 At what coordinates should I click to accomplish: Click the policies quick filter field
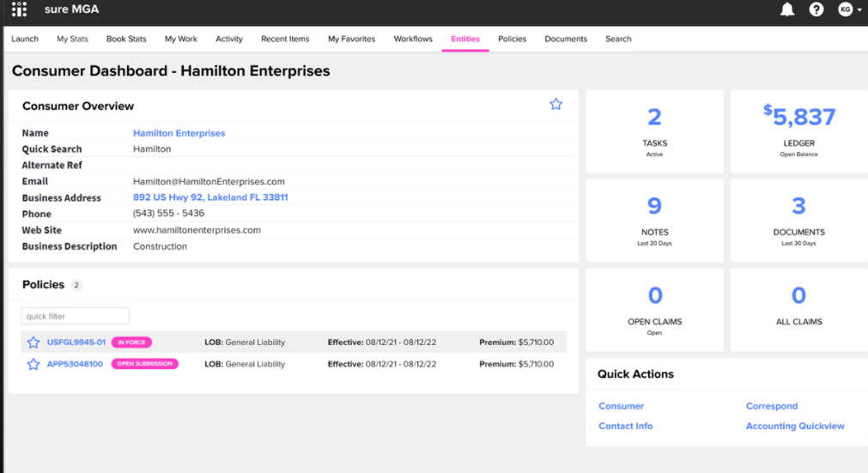[x=76, y=316]
